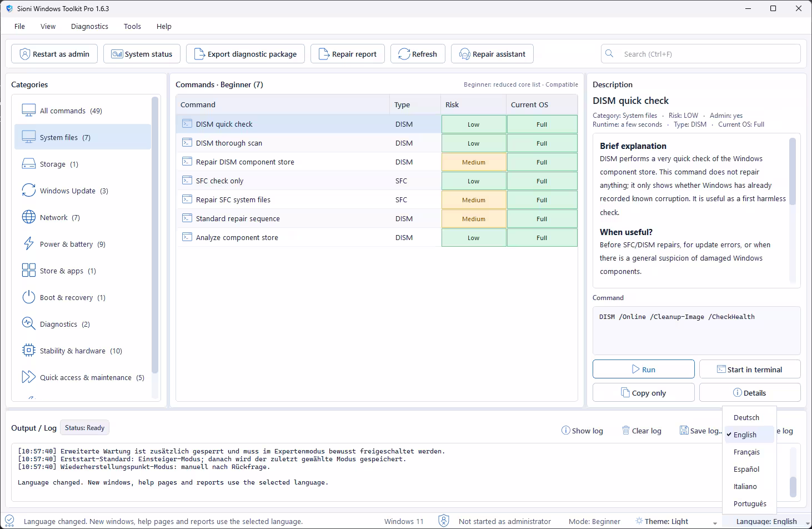Open the Help menu
Screen dimensions: 812x529
pos(164,26)
